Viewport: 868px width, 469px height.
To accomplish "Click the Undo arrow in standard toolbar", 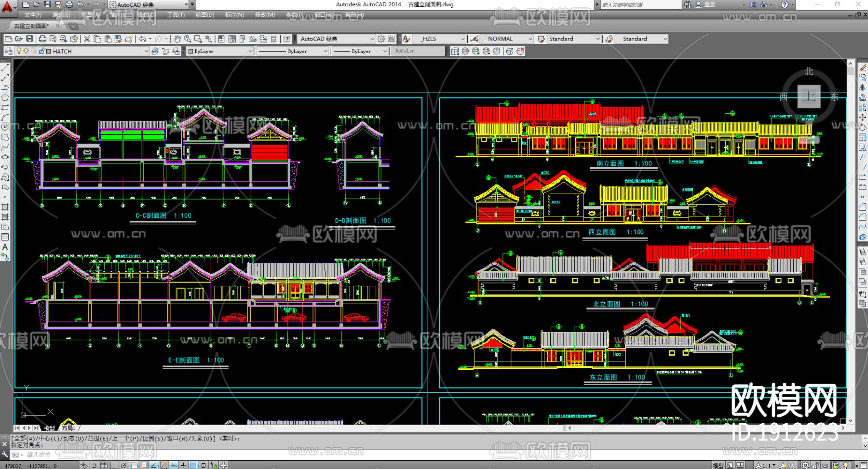I will pos(142,39).
